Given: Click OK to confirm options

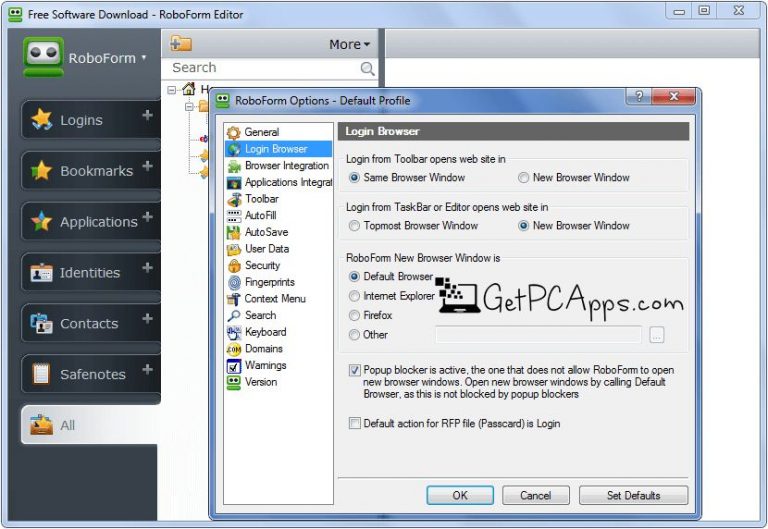Looking at the screenshot, I should click(x=460, y=495).
